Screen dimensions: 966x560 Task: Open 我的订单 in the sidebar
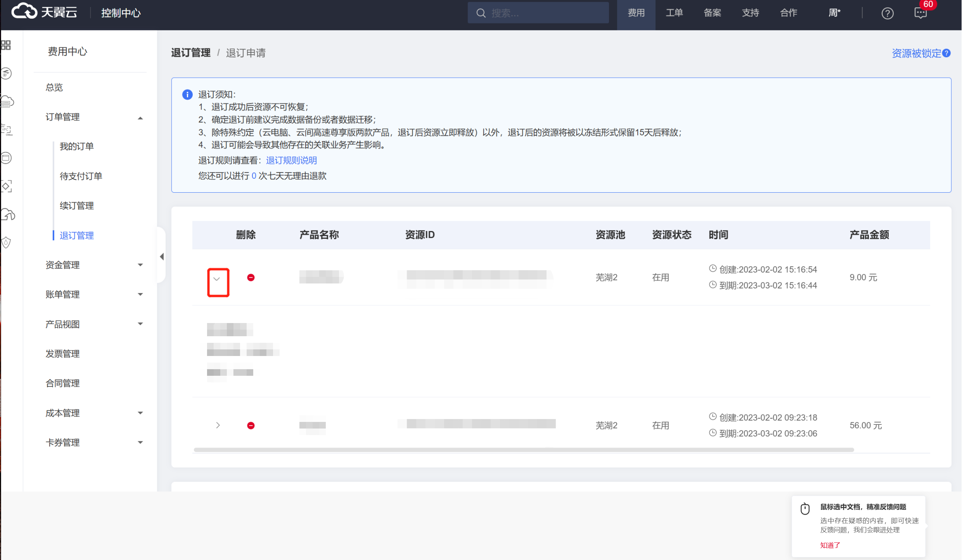click(77, 147)
